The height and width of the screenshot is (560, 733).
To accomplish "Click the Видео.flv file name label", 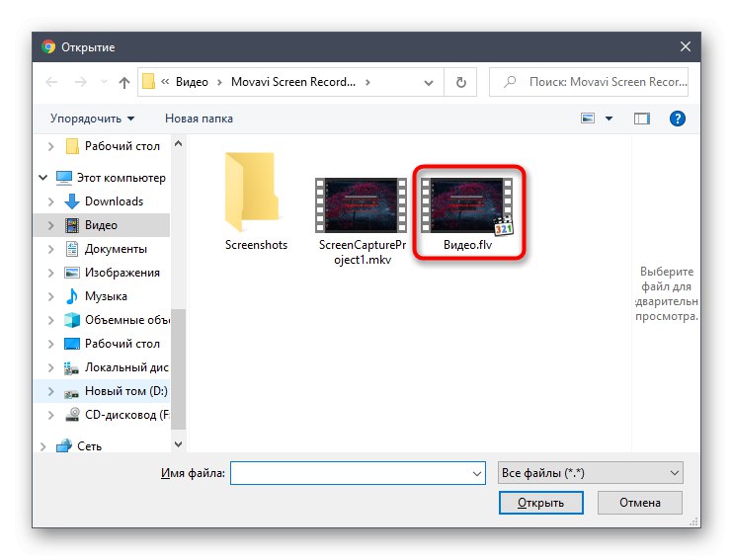I will [467, 245].
